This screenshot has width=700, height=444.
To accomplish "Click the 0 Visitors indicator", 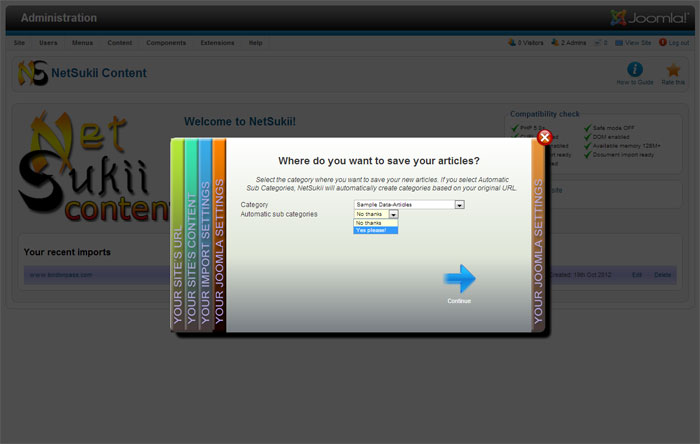I will [525, 43].
